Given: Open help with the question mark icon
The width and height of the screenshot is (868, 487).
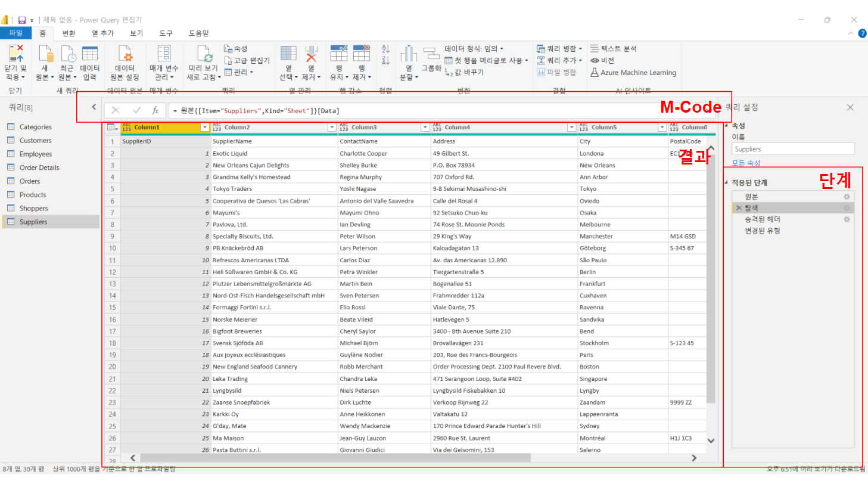Looking at the screenshot, I should [x=862, y=33].
